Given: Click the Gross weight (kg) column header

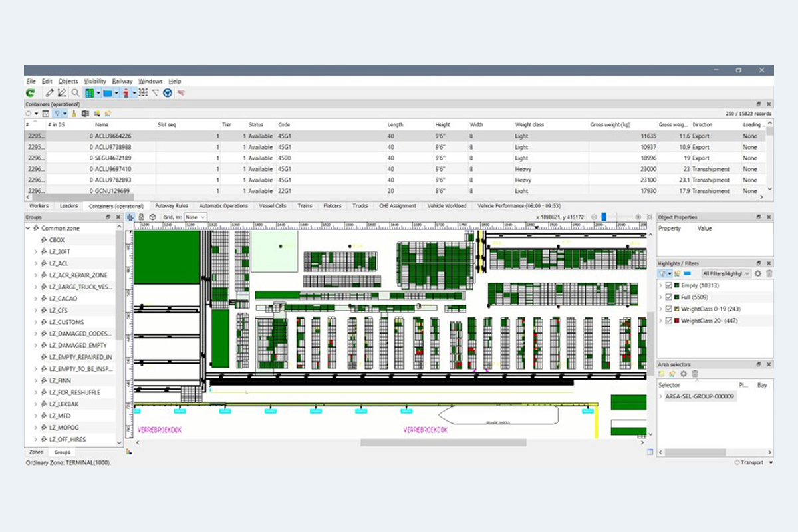Looking at the screenshot, I should (610, 124).
